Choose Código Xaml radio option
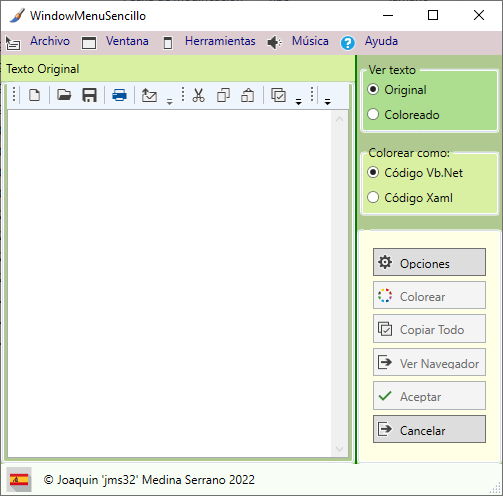Screen dimensions: 503x496 pos(410,198)
